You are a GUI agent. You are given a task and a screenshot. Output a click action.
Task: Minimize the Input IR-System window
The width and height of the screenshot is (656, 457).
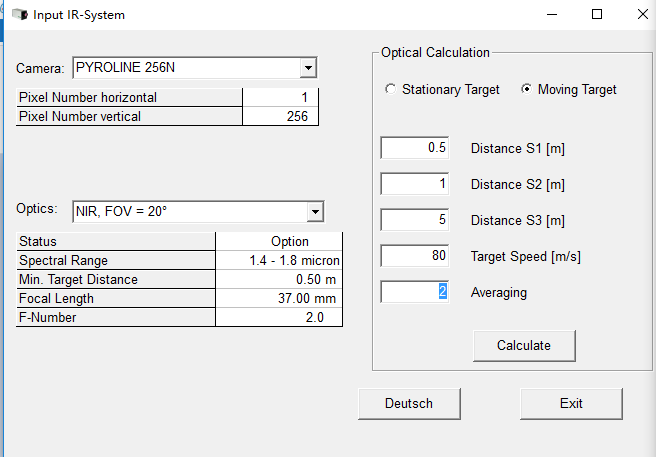tap(551, 15)
